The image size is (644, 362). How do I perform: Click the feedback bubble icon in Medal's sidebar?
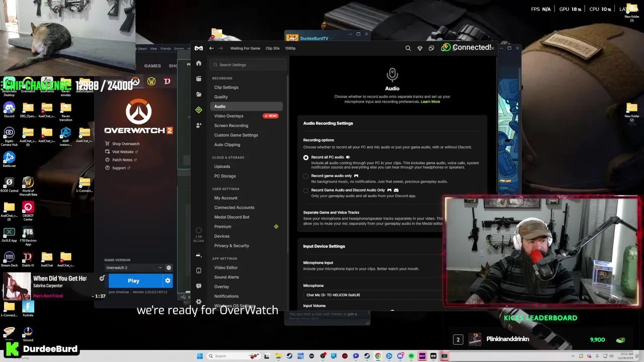coord(199,286)
